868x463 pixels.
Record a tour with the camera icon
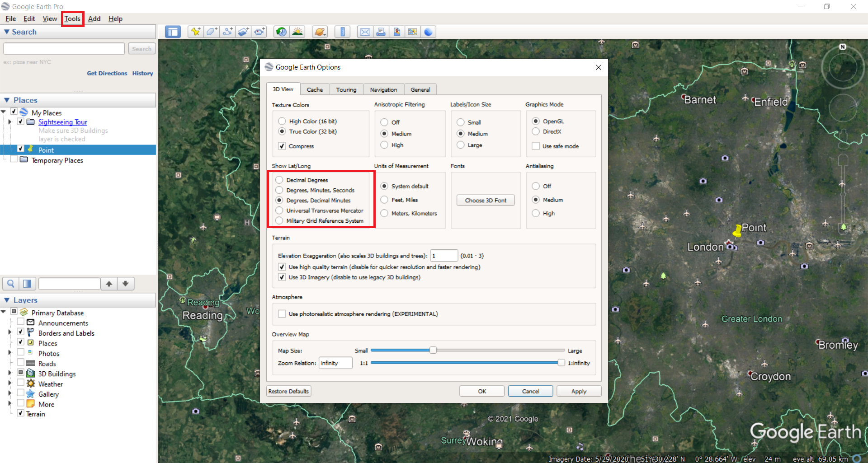pyautogui.click(x=259, y=32)
